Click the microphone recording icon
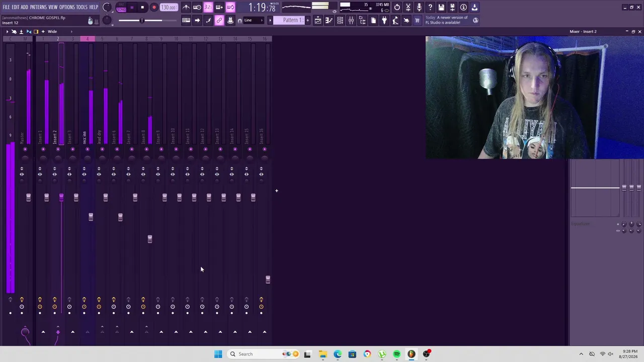Viewport: 644px width, 362px height. pyautogui.click(x=419, y=8)
